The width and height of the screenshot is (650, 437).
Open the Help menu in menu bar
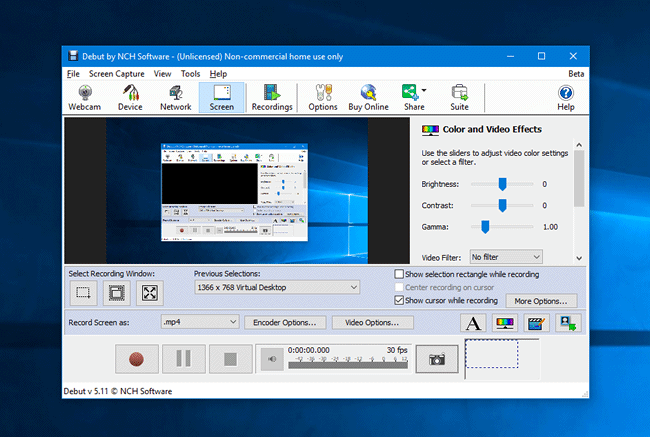click(x=218, y=74)
